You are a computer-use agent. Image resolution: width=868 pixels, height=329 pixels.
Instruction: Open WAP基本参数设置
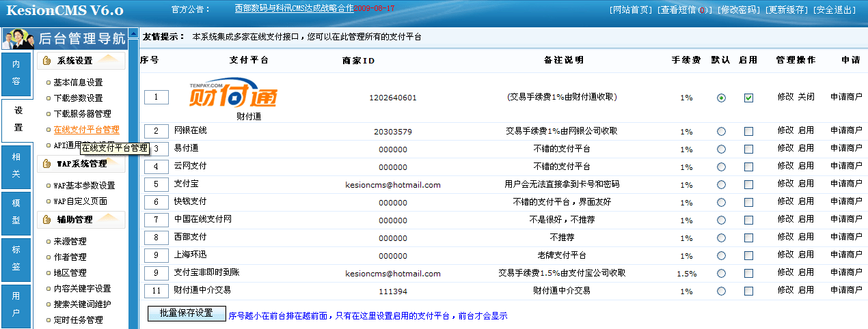pos(84,186)
